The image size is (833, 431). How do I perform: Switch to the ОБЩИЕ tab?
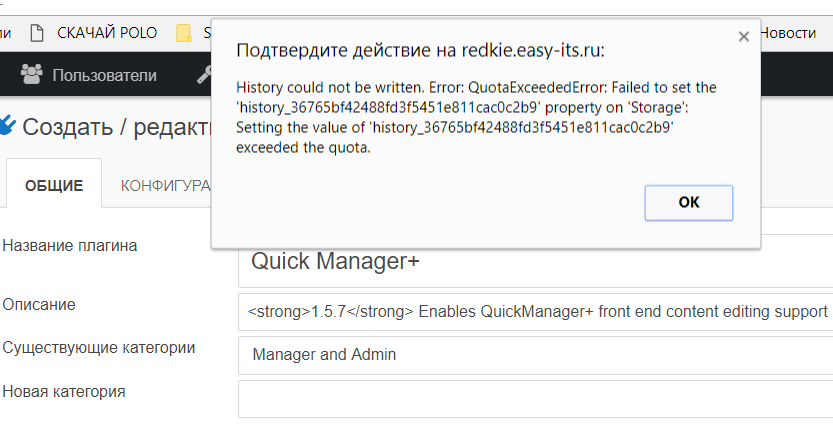point(54,185)
